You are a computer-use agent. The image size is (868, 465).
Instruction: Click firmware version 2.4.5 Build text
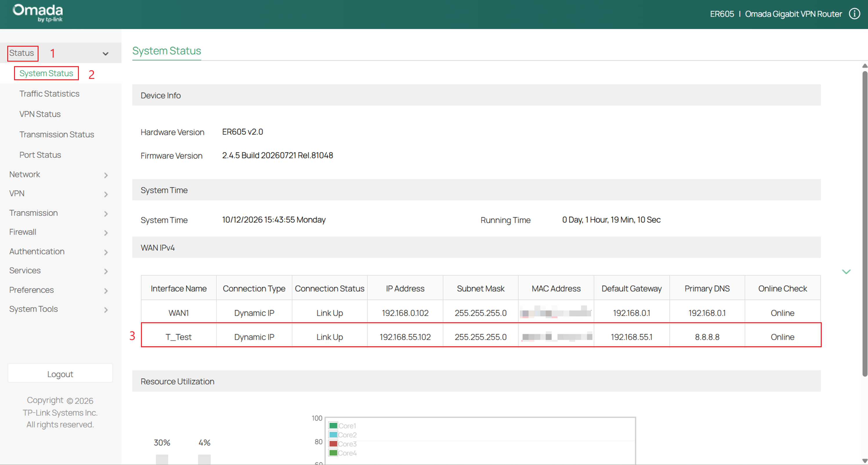click(x=277, y=155)
